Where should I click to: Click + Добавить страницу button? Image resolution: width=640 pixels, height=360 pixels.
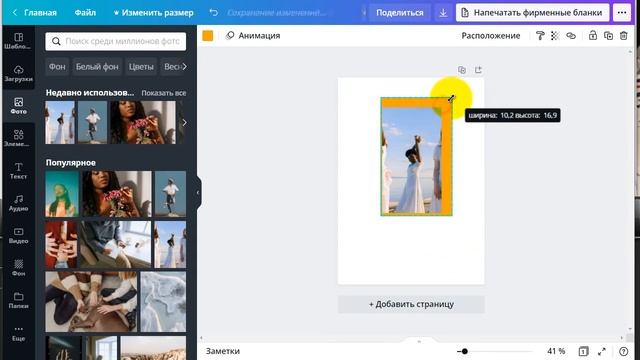[x=411, y=304]
